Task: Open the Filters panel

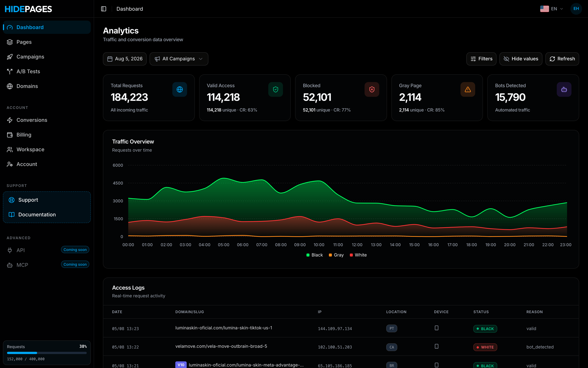Action: (x=481, y=59)
